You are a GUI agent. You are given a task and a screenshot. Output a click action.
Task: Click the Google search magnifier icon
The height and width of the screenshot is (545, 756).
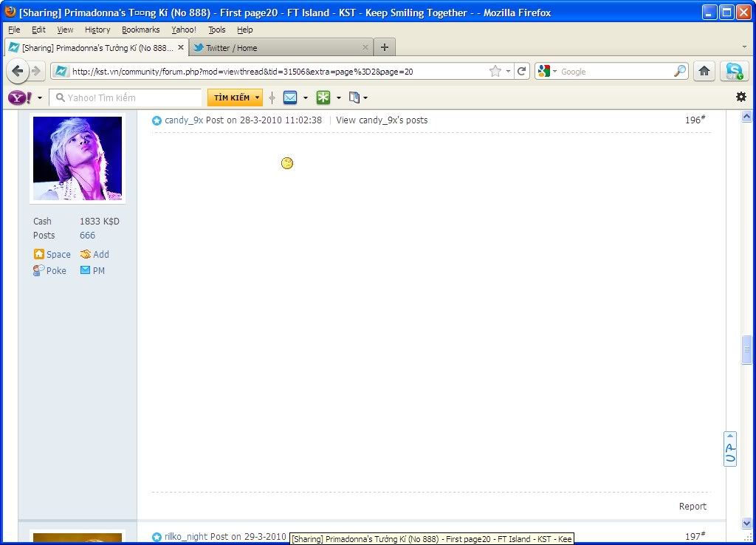coord(680,72)
